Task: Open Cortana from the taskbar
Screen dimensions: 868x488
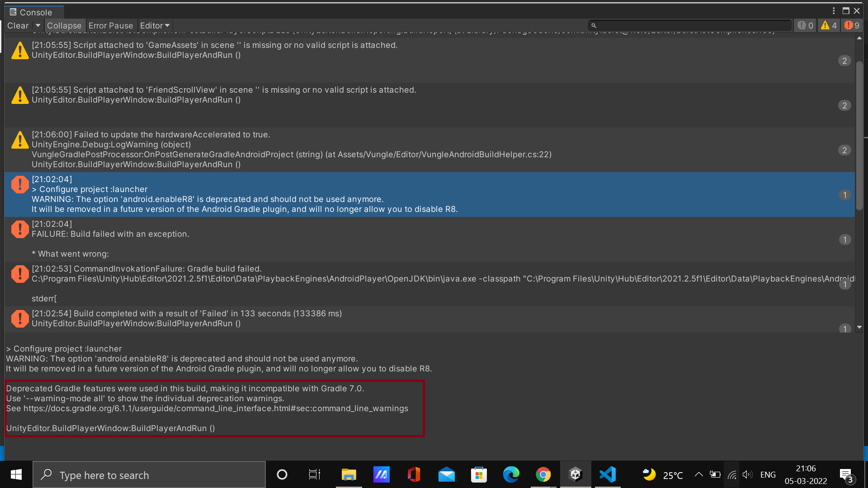Action: coord(282,474)
